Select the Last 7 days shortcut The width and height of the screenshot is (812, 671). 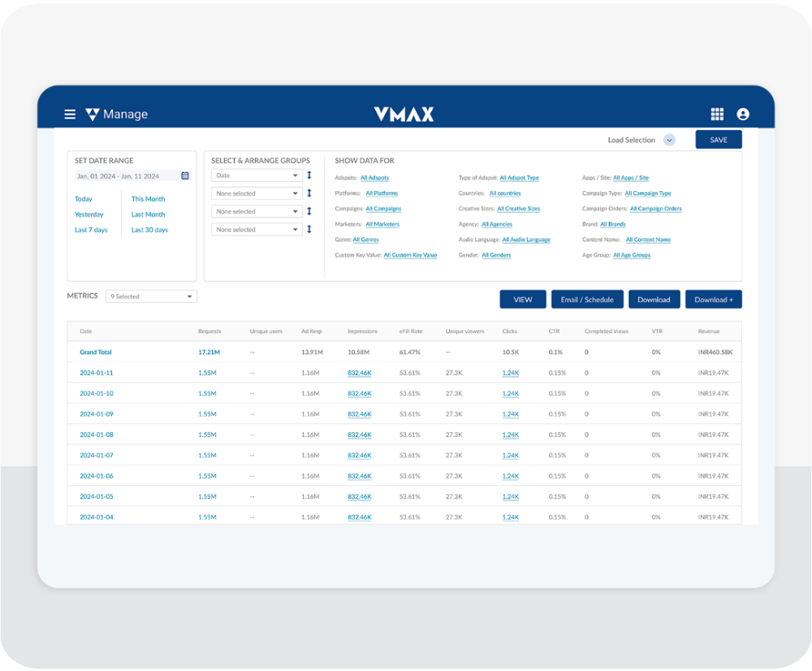[x=91, y=230]
